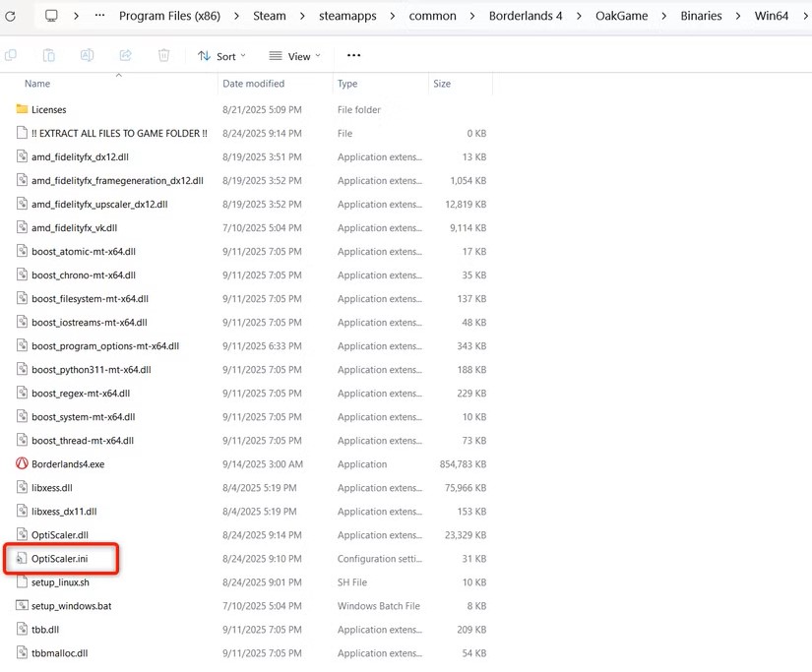Expand the chevron after Win64 breadcrumb
Image resolution: width=812 pixels, height=672 pixels.
[802, 16]
